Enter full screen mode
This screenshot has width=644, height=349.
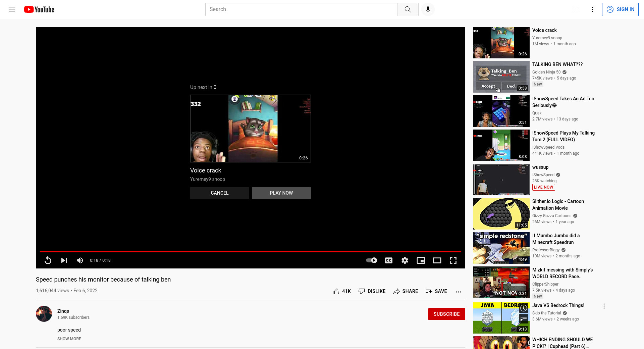click(x=453, y=260)
